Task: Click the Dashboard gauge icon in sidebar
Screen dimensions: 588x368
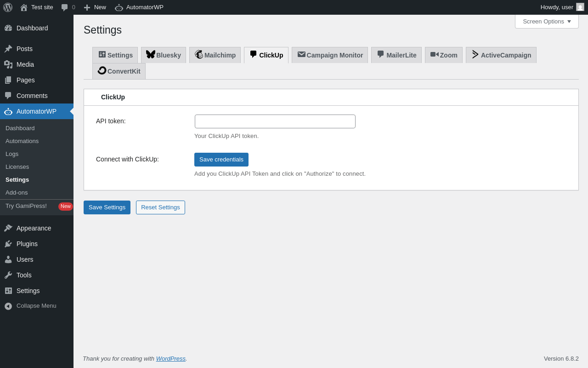Action: pos(8,28)
